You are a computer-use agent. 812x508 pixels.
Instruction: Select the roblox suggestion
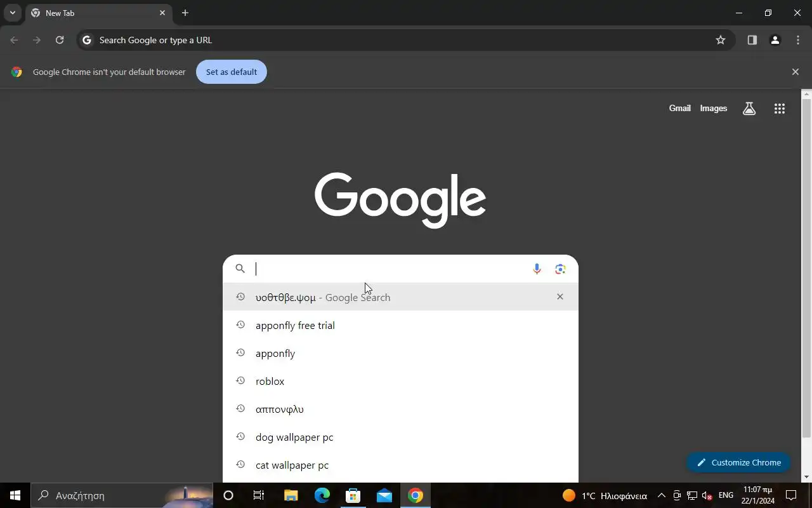[x=400, y=381]
